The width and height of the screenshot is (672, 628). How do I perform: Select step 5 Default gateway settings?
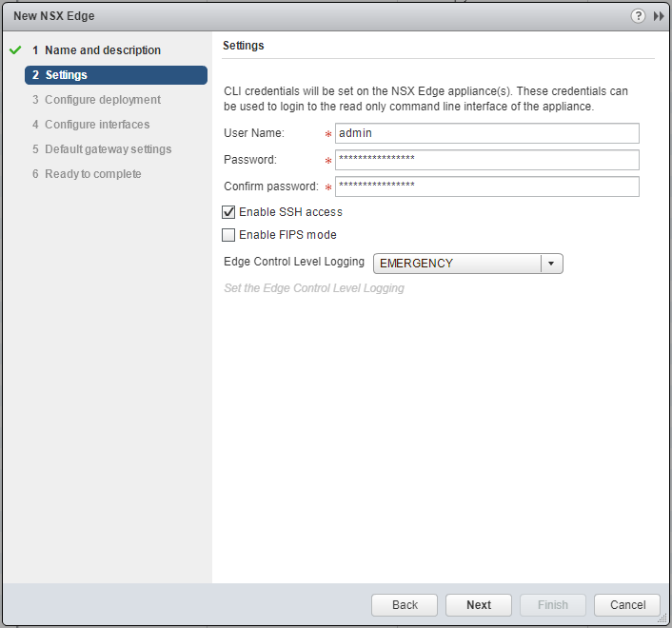tap(108, 149)
